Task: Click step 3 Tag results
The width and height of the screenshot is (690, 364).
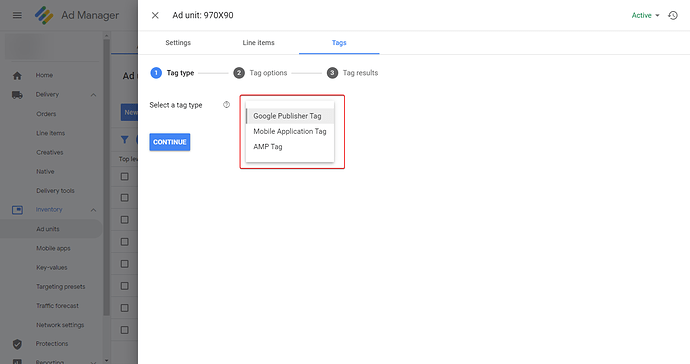Action: [x=352, y=73]
